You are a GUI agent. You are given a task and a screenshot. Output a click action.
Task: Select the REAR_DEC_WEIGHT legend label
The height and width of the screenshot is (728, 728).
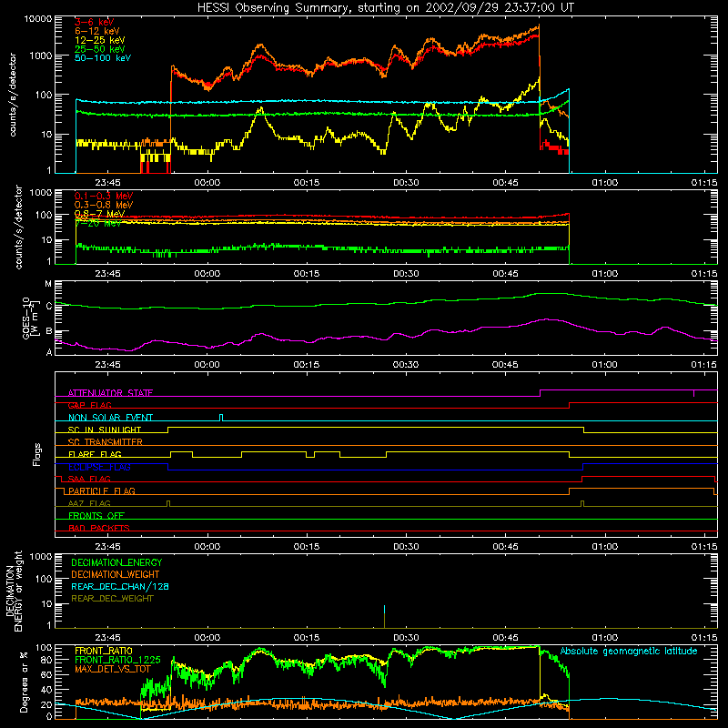tap(112, 599)
